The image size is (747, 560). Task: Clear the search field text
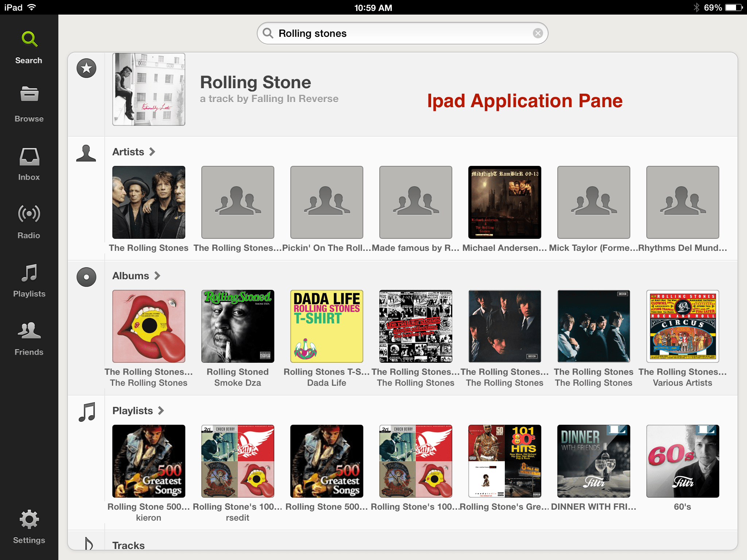click(x=538, y=33)
